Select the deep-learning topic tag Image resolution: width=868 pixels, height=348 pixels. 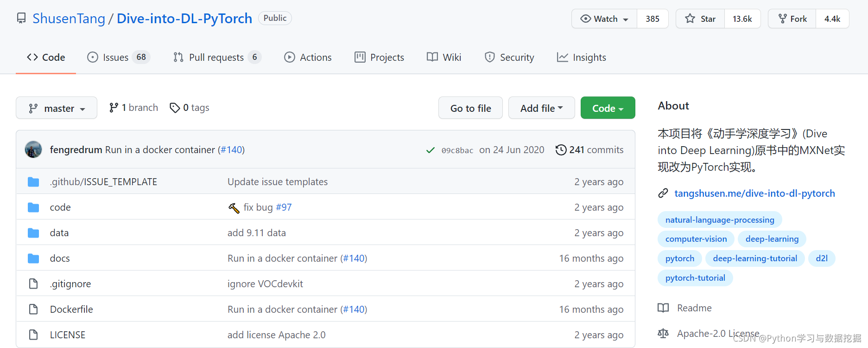point(772,239)
